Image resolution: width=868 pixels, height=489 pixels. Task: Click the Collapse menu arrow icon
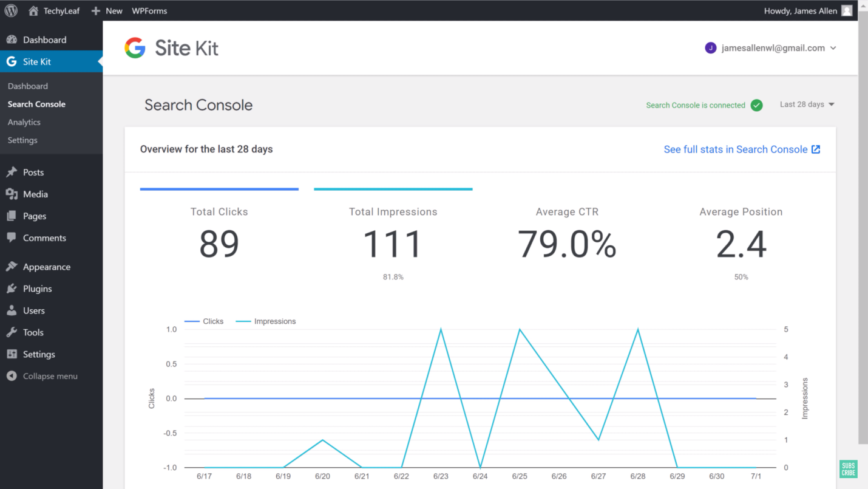tap(12, 376)
